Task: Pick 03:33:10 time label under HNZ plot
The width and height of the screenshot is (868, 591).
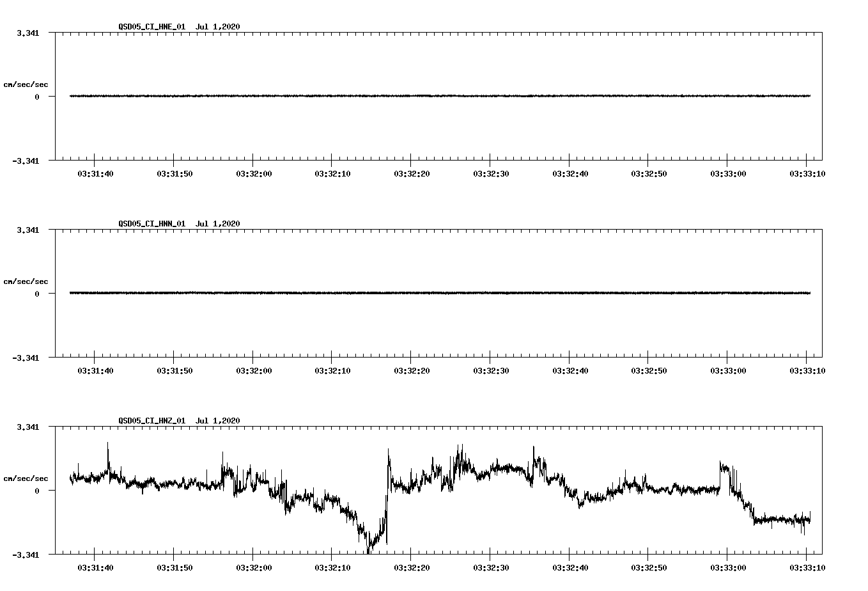Action: (x=807, y=567)
